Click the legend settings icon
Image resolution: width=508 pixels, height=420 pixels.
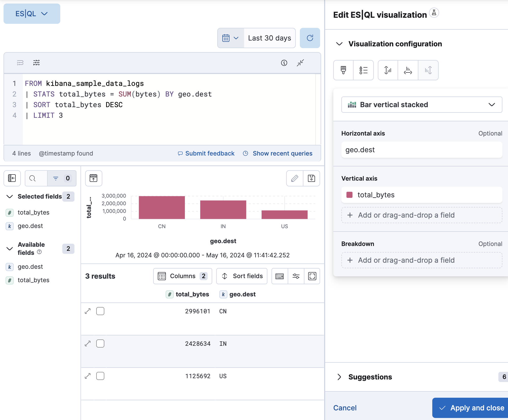click(363, 70)
